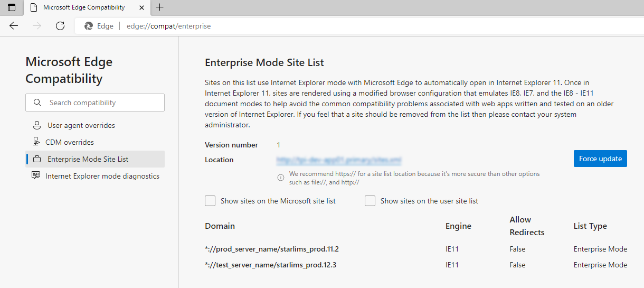Click the Location label
Screen dimensions: 644x288
(x=219, y=160)
